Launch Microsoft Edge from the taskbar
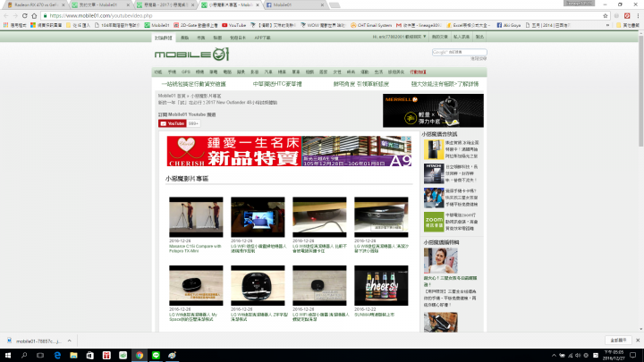Screen dimensions: 644x362 coord(57,355)
